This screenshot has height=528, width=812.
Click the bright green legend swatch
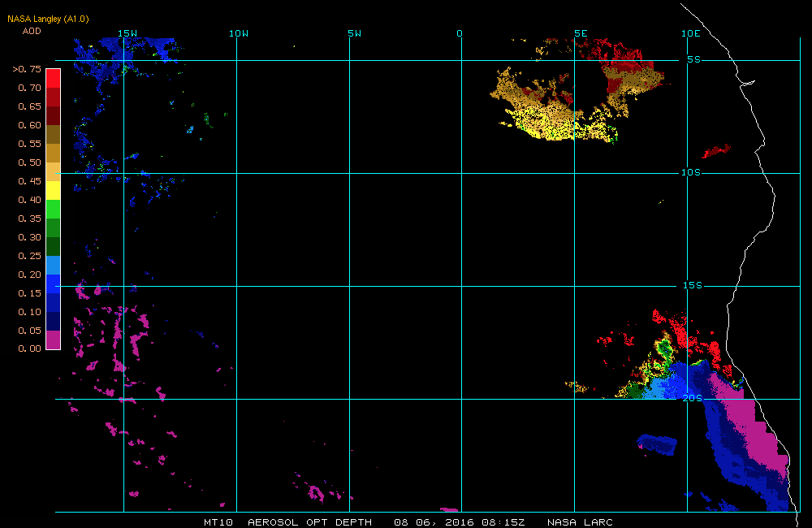(53, 209)
